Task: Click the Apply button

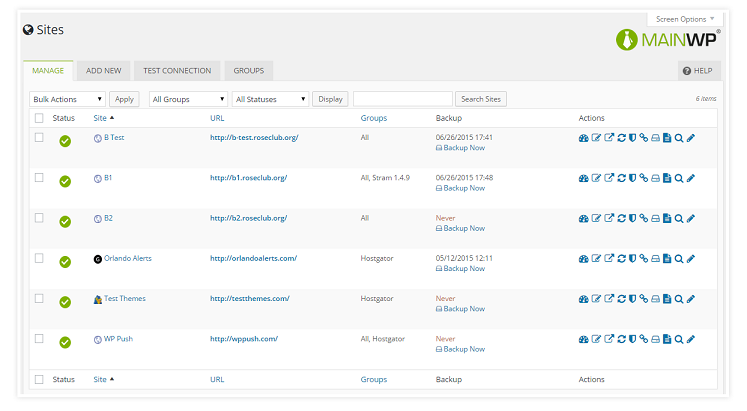Action: [x=124, y=99]
